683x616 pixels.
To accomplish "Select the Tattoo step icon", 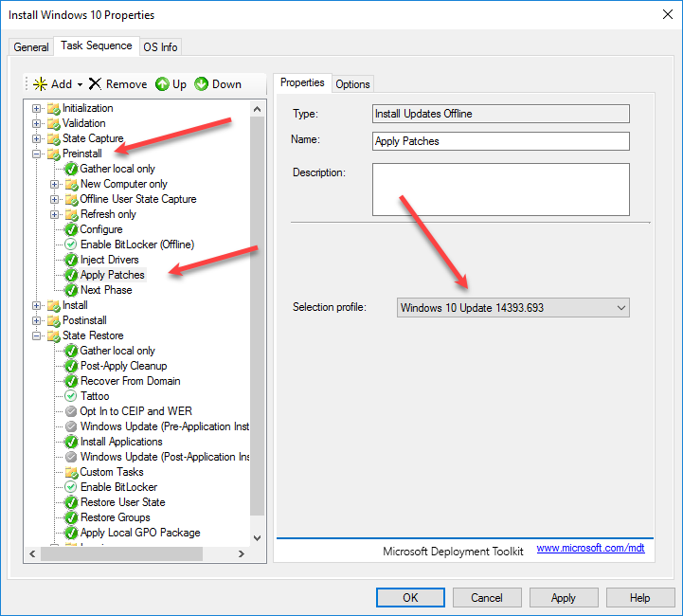I will pos(71,396).
